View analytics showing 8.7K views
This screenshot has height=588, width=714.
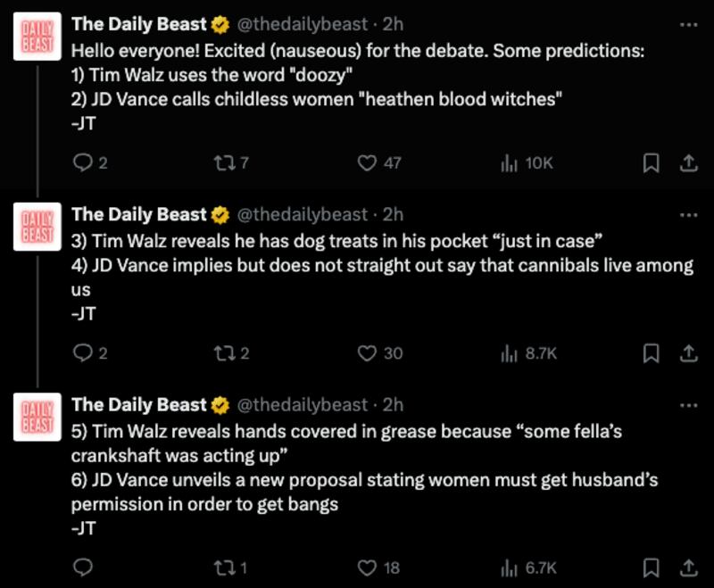(x=510, y=353)
